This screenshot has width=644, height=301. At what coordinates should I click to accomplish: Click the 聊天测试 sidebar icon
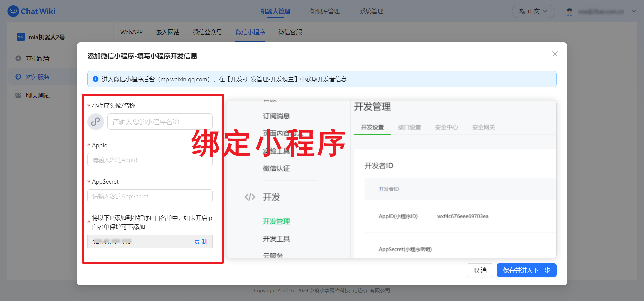(18, 95)
